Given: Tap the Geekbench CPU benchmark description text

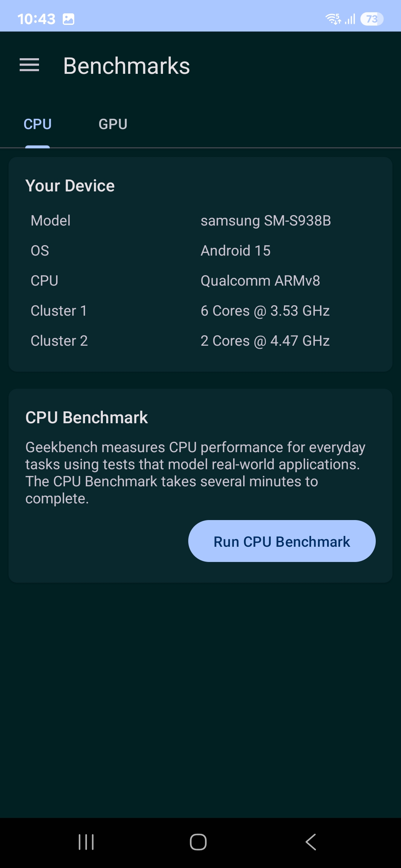Looking at the screenshot, I should tap(195, 473).
